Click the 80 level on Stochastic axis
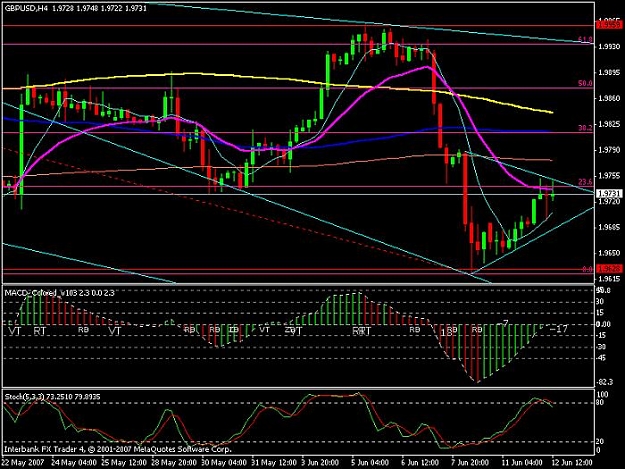Viewport: 625px width, 469px height. click(x=602, y=403)
